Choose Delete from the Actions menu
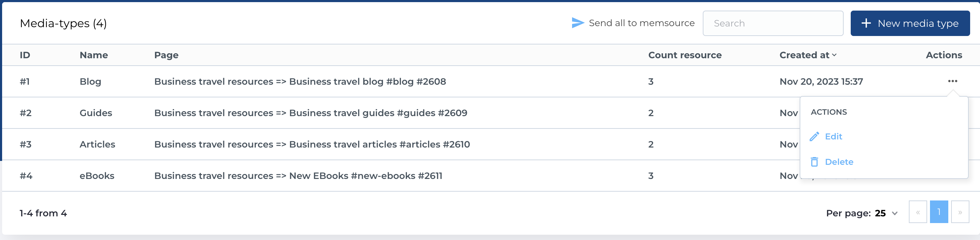This screenshot has height=240, width=980. tap(839, 162)
